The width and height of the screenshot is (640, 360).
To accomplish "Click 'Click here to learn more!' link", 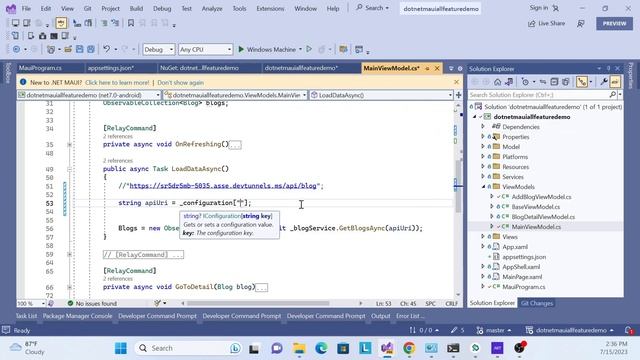I will [x=117, y=82].
